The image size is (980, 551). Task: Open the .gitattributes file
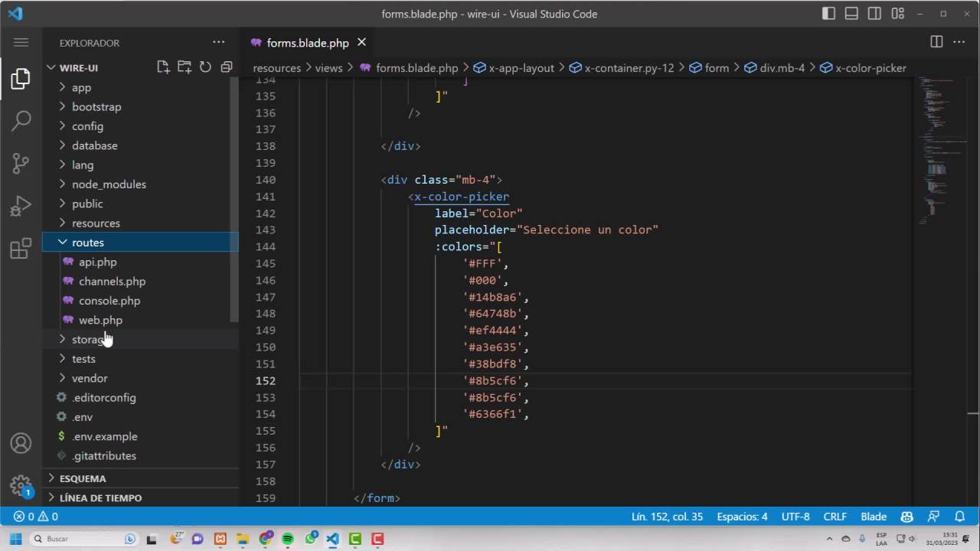coord(140,455)
